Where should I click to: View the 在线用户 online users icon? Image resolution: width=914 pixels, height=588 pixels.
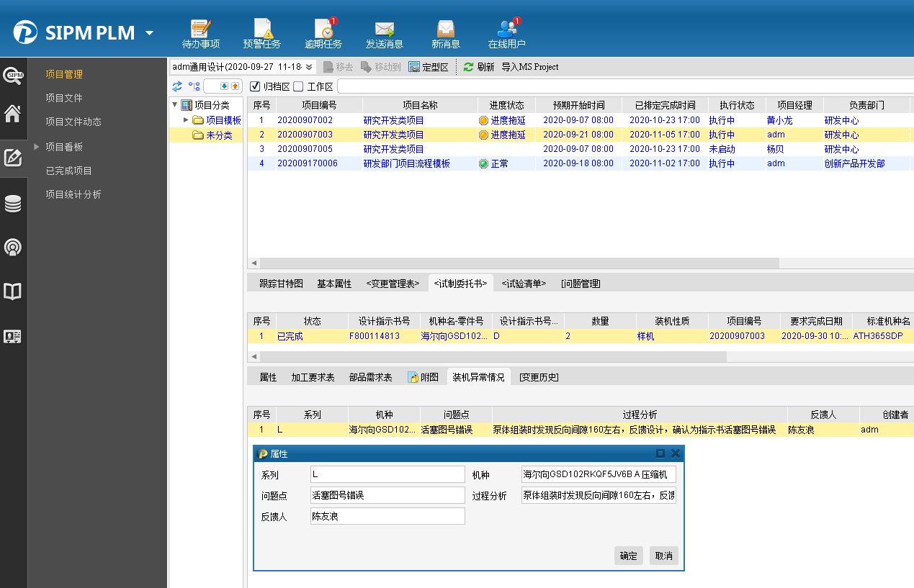click(x=506, y=30)
